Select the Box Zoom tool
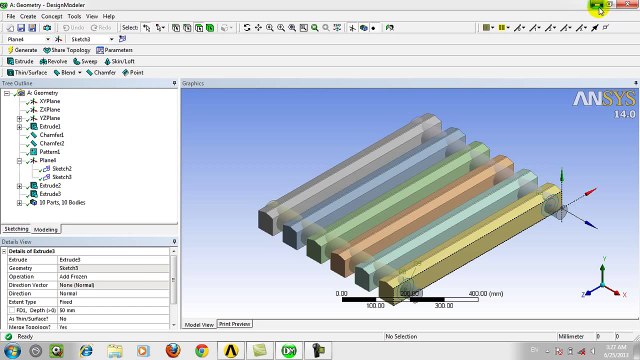Image resolution: width=640 pixels, height=360 pixels. (281, 28)
